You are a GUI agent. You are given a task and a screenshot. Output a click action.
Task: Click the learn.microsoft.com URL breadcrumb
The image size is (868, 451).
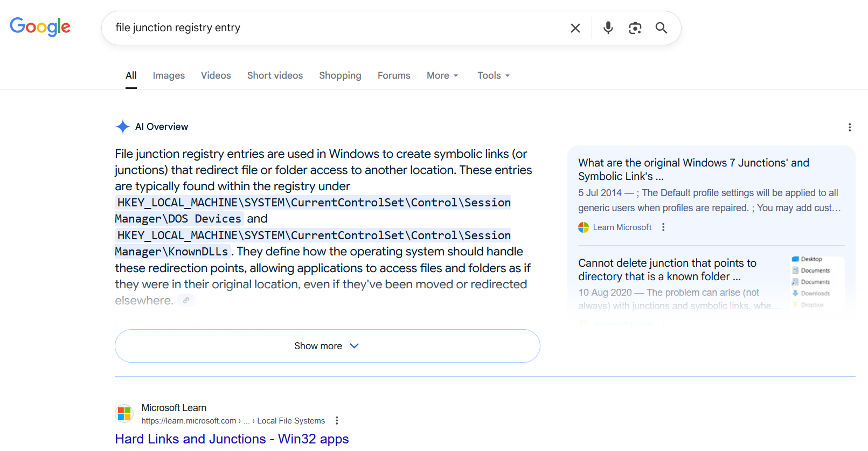point(233,421)
